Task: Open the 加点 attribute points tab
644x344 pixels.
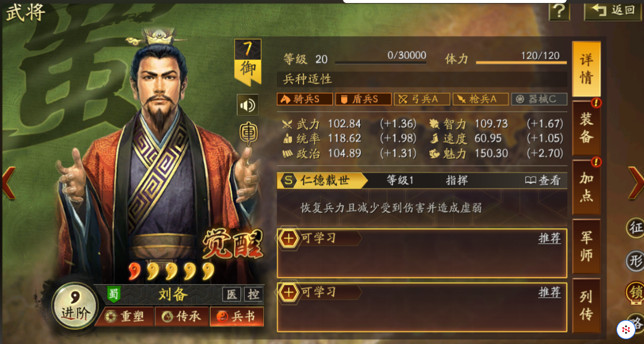Action: click(586, 187)
